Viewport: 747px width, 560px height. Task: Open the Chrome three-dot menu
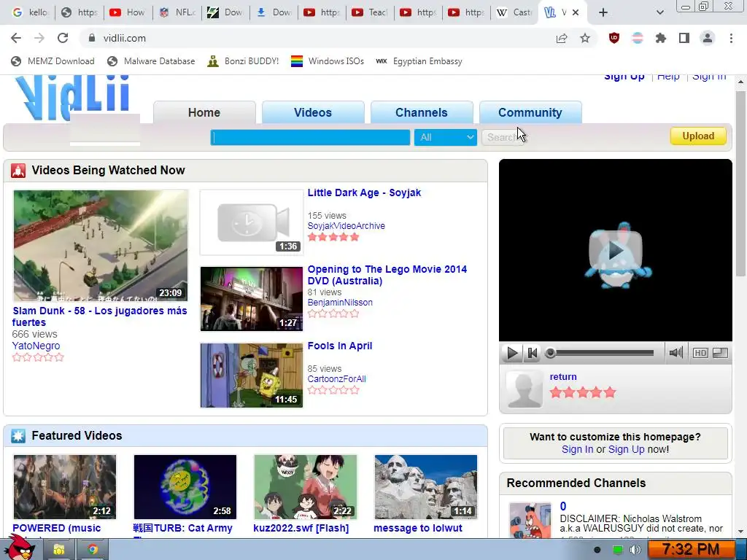(x=731, y=38)
